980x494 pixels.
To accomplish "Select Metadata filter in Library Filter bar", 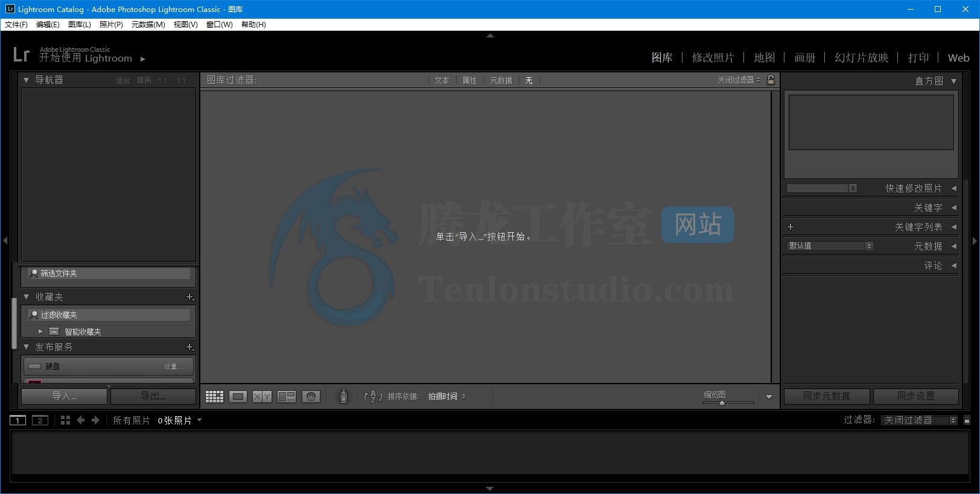I will click(x=501, y=80).
